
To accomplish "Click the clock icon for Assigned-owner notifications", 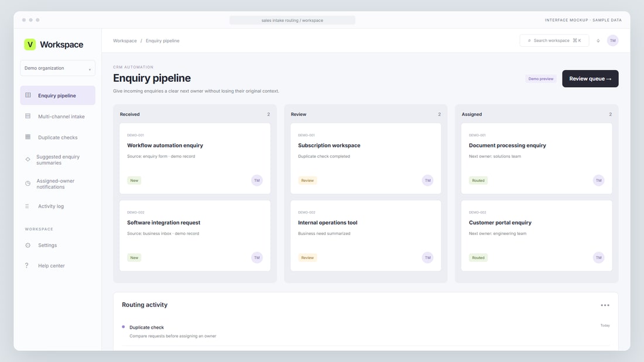I will (x=28, y=184).
